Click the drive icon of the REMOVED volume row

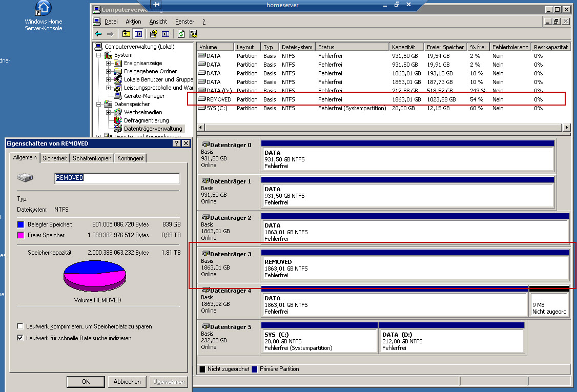pos(202,99)
